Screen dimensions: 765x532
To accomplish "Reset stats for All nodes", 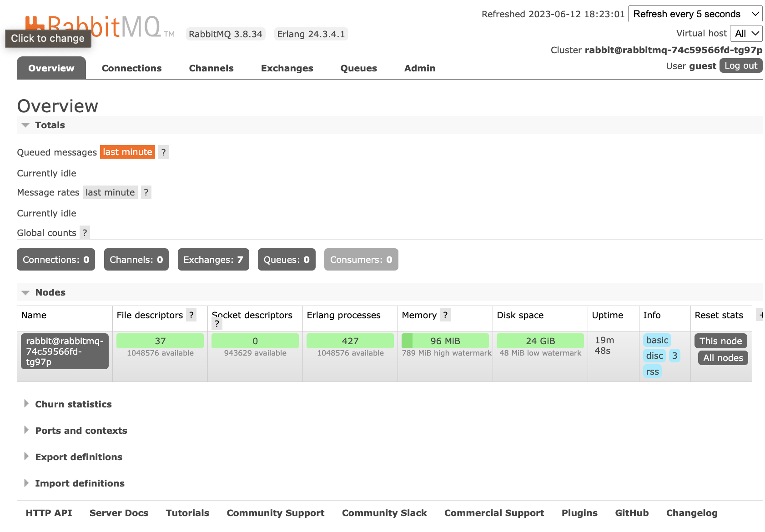I will tap(723, 358).
